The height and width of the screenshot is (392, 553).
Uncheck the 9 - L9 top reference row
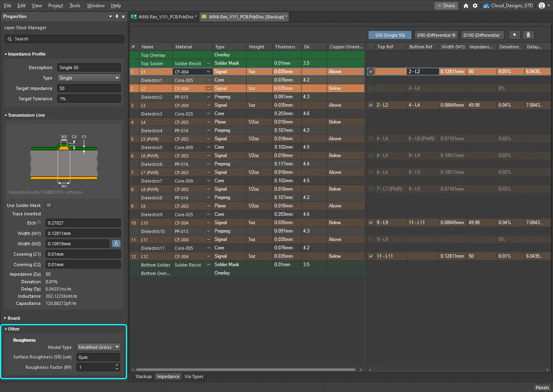(371, 223)
